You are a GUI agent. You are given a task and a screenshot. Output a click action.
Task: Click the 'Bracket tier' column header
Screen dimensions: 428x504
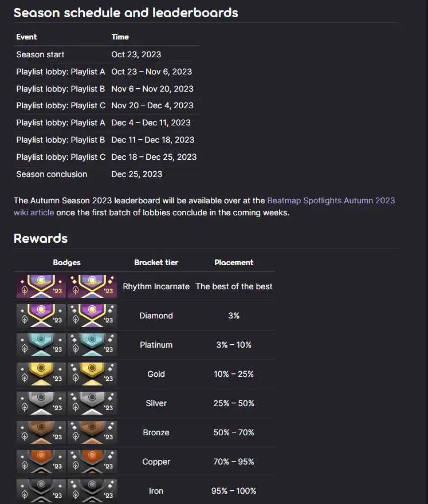(156, 263)
